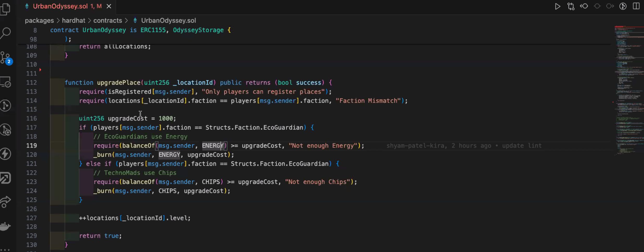The image size is (644, 252).
Task: Open the contracts breadcrumb
Action: 108,20
